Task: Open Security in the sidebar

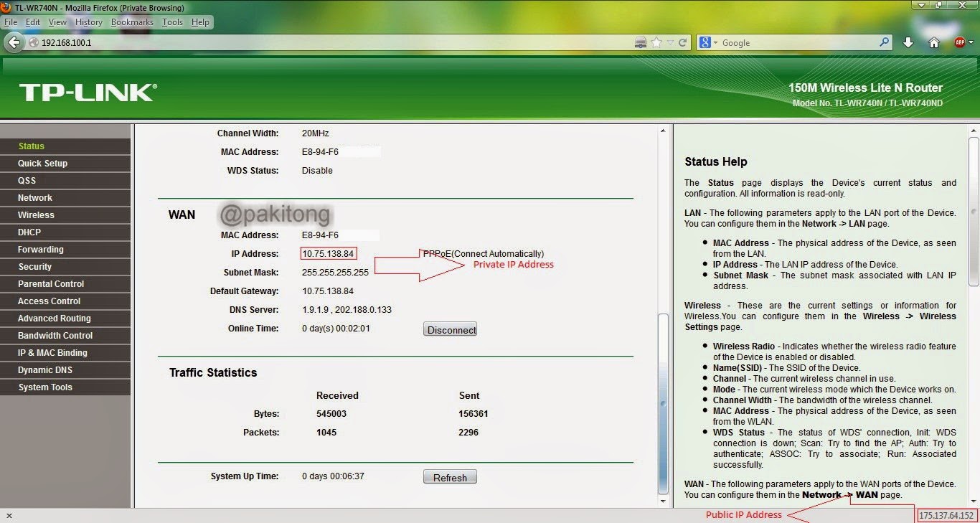Action: (65, 267)
